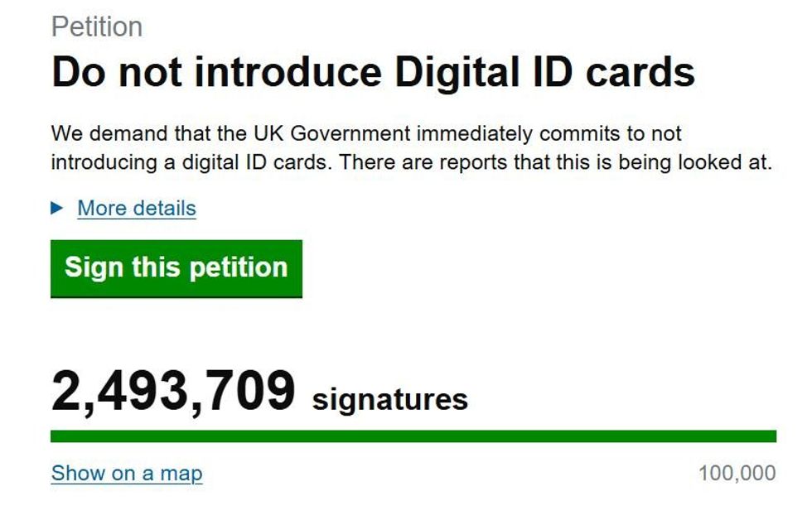
Task: Open the More details link
Action: pos(137,208)
